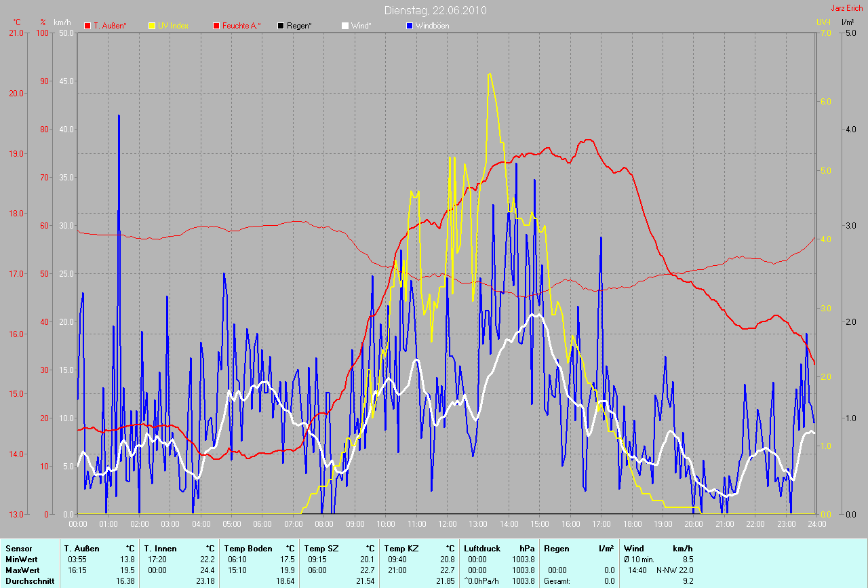Click the UV-I right axis label

823,22
